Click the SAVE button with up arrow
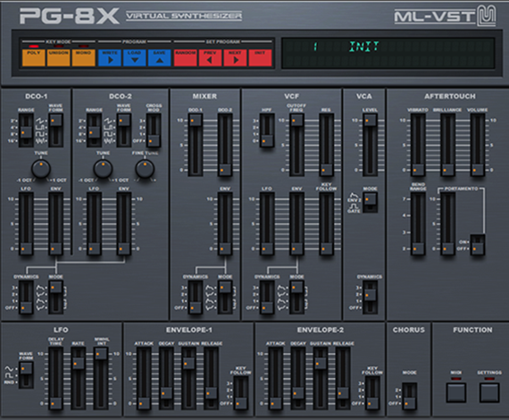 point(159,58)
